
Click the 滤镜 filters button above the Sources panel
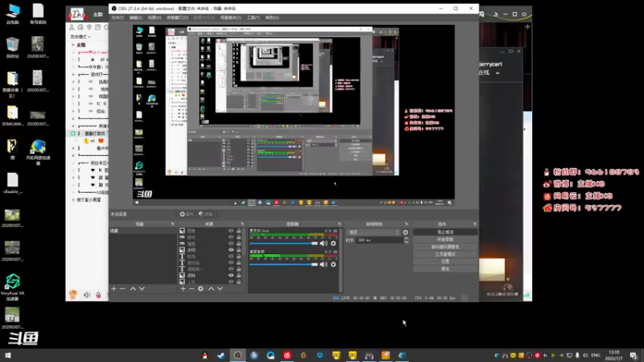206,214
